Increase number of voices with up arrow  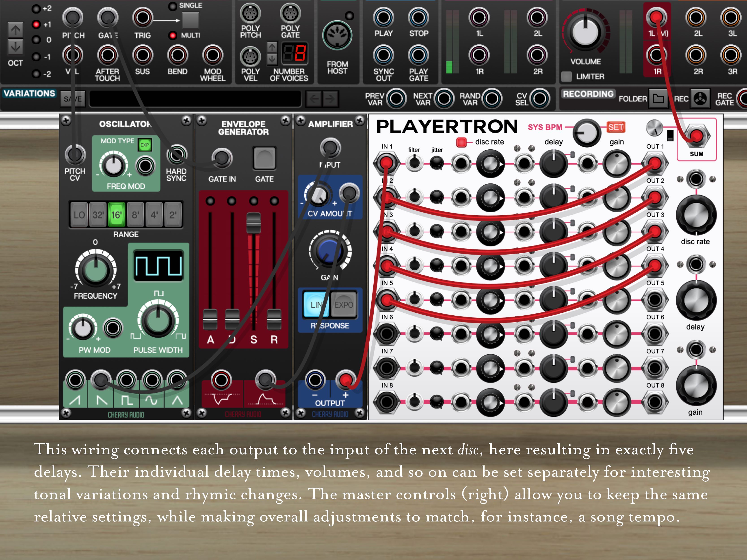point(272,47)
